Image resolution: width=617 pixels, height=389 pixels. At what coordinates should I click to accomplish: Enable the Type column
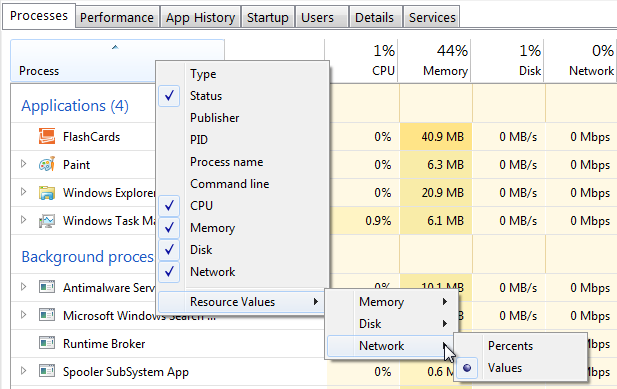click(243, 74)
